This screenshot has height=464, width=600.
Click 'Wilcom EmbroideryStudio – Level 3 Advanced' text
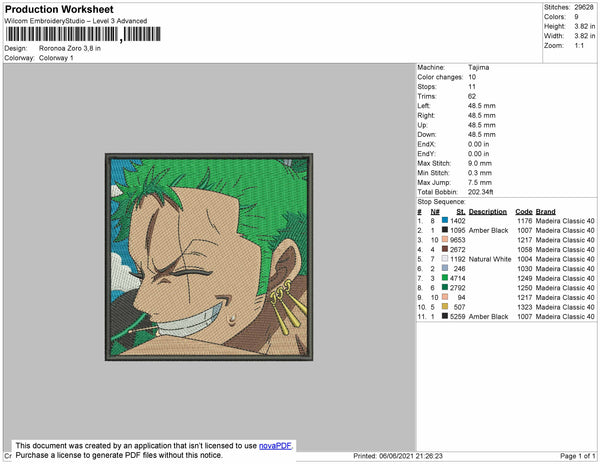point(76,21)
